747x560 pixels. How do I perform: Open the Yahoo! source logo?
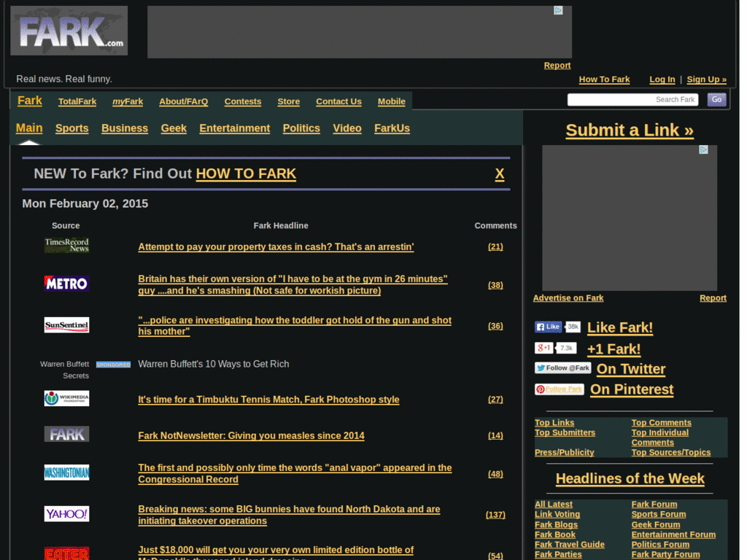[x=66, y=514]
